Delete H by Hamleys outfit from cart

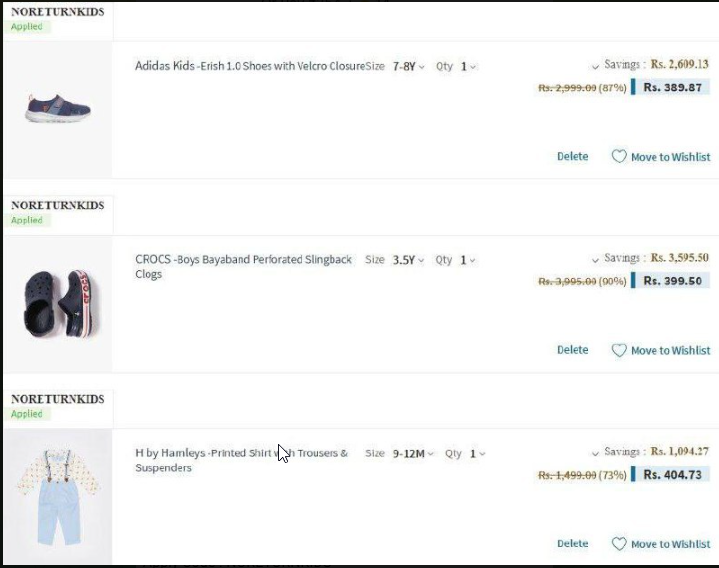[572, 544]
